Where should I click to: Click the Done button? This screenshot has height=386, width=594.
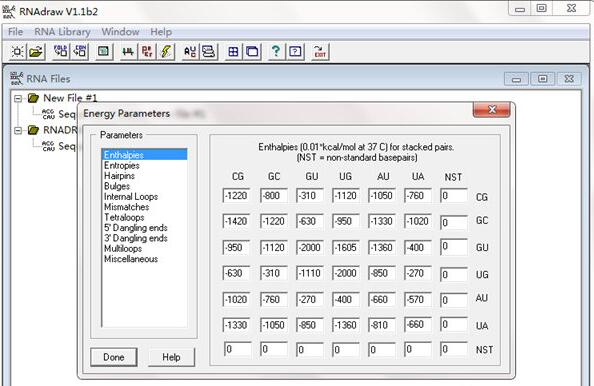tap(114, 357)
